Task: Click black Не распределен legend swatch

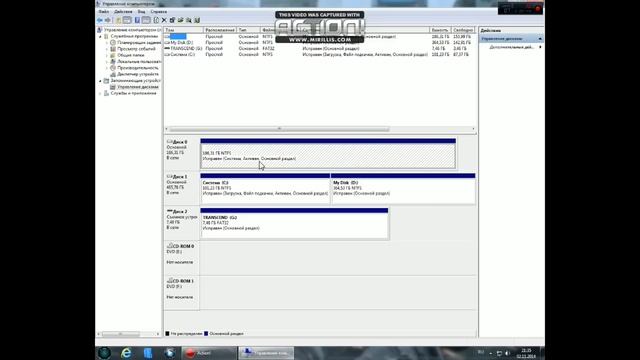Action: 167,333
